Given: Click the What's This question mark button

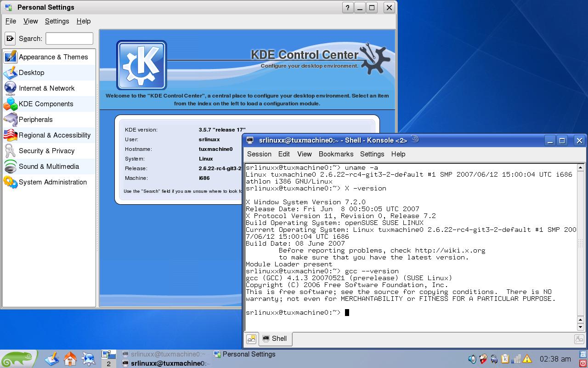Looking at the screenshot, I should (348, 7).
